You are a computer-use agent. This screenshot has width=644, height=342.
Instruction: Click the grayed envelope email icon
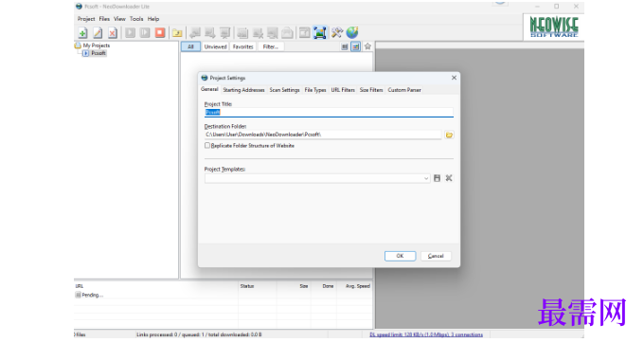[288, 33]
